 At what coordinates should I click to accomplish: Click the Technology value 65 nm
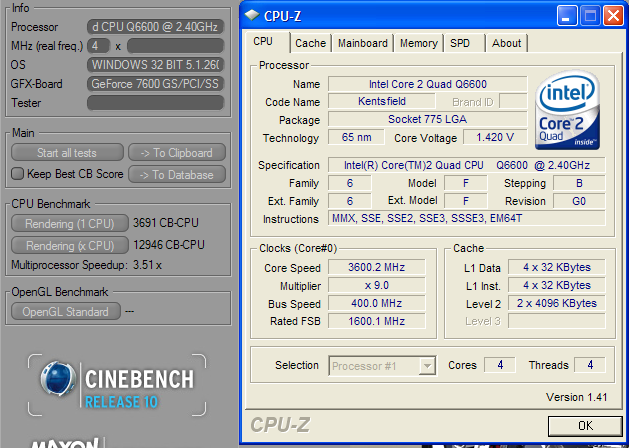point(356,137)
